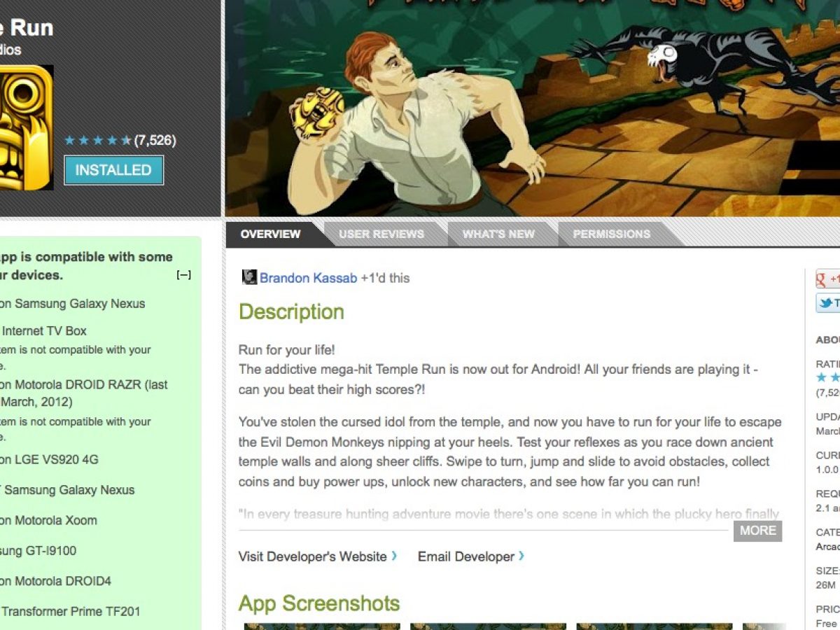Click the star rating beside the Installed button
This screenshot has height=630, width=840.
97,141
